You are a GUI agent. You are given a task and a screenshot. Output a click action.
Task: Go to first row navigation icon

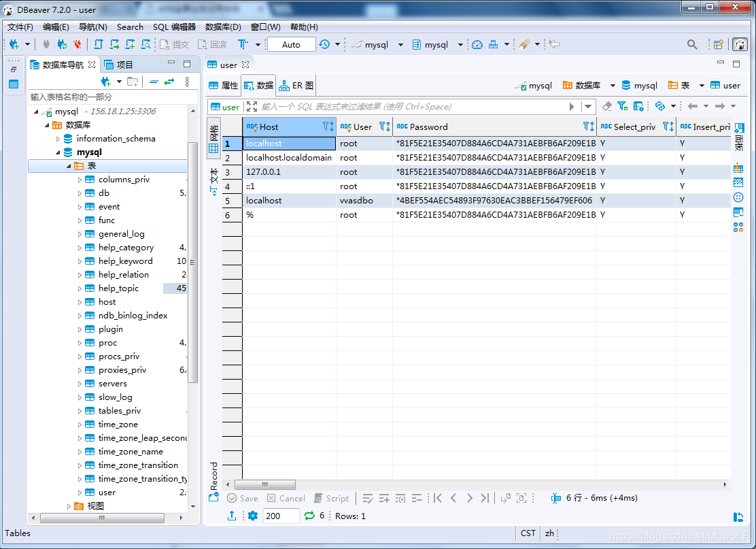tap(438, 498)
